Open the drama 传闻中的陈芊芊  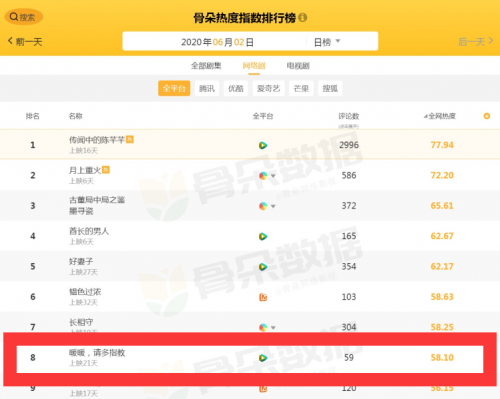(97, 140)
